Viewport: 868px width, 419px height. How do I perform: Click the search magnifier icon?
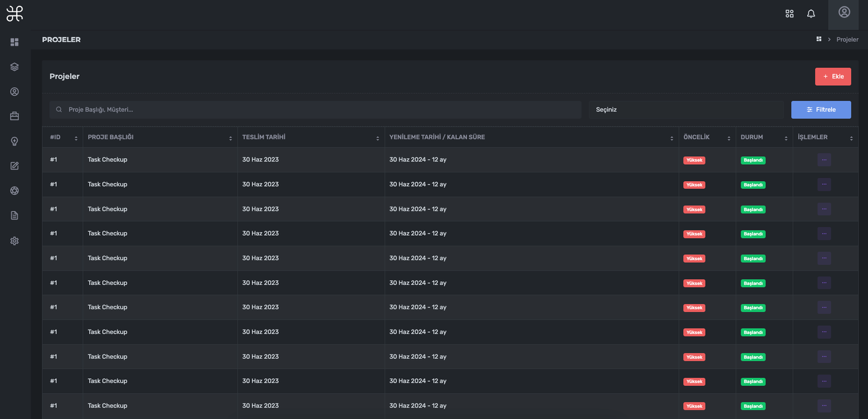pyautogui.click(x=59, y=109)
